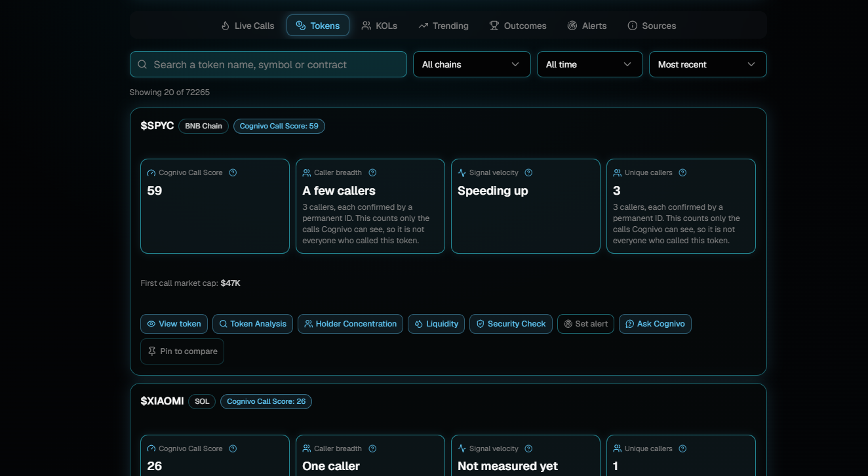Click Ask Cognivo for $SPYC
The image size is (868, 476).
(x=655, y=324)
